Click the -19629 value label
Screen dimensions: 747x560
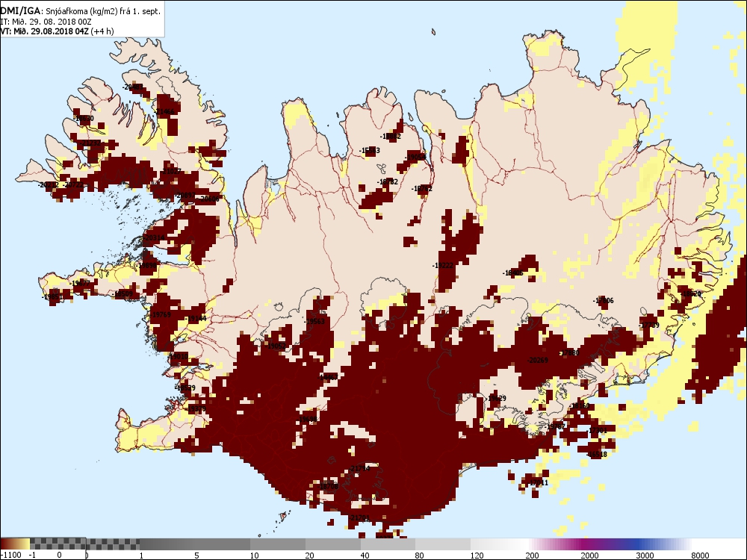coord(496,398)
